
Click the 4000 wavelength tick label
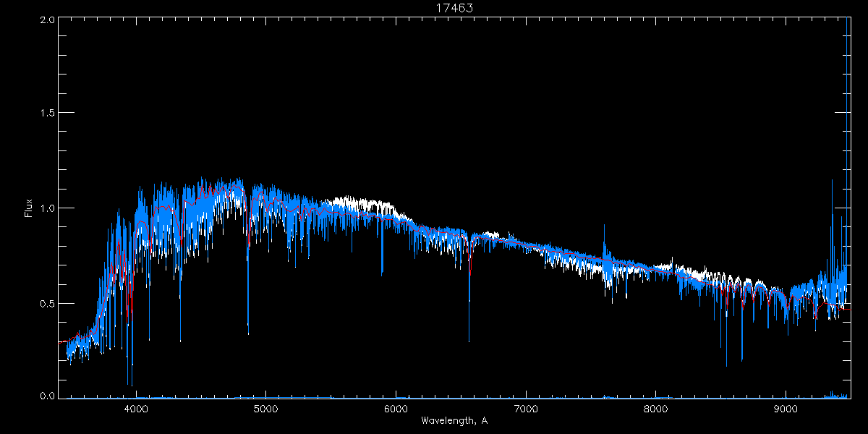click(136, 408)
